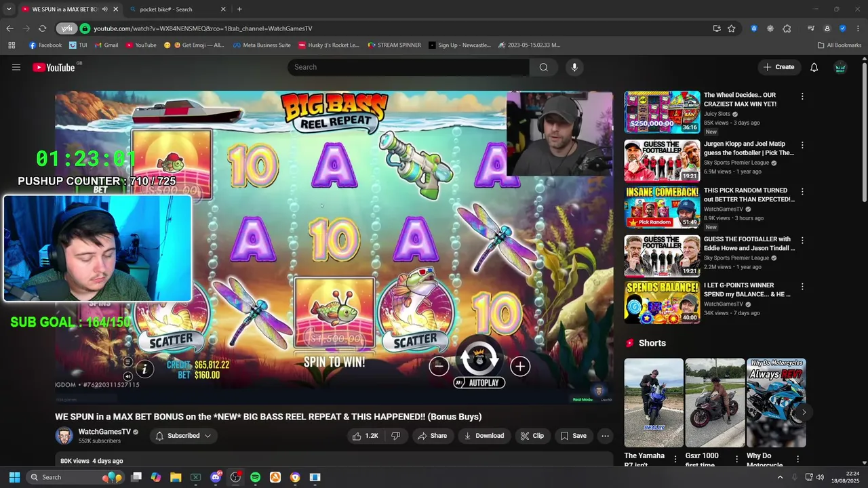Bookmark this page with star icon

click(x=732, y=28)
